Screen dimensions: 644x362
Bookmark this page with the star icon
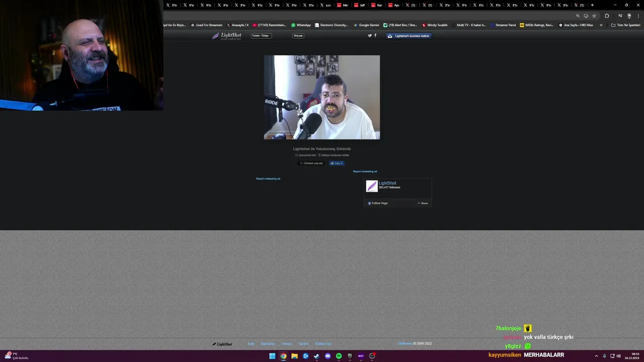coord(594,16)
